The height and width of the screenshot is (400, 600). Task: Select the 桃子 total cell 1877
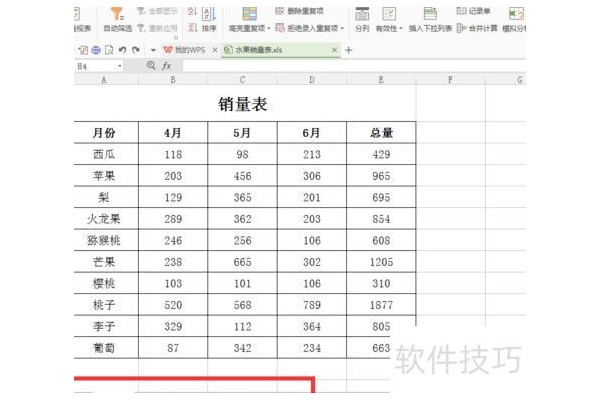(381, 305)
